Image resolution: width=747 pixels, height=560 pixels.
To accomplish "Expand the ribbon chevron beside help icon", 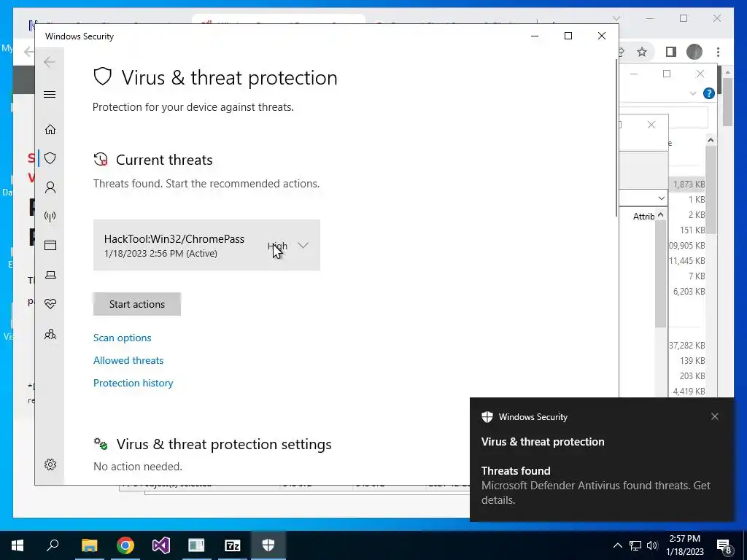I will pos(693,94).
